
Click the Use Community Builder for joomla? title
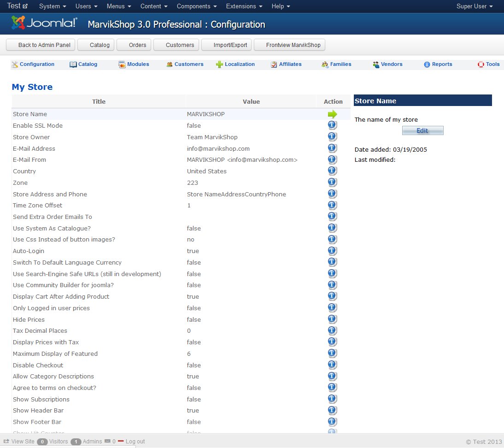click(x=63, y=285)
